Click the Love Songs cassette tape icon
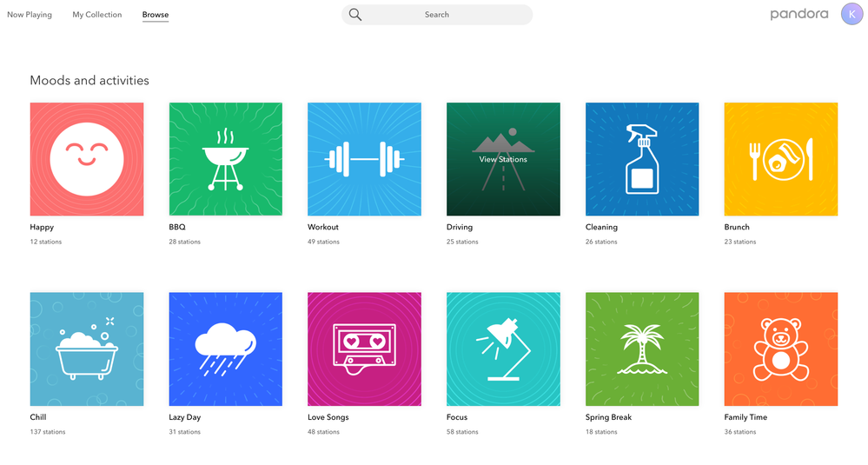 pos(364,349)
